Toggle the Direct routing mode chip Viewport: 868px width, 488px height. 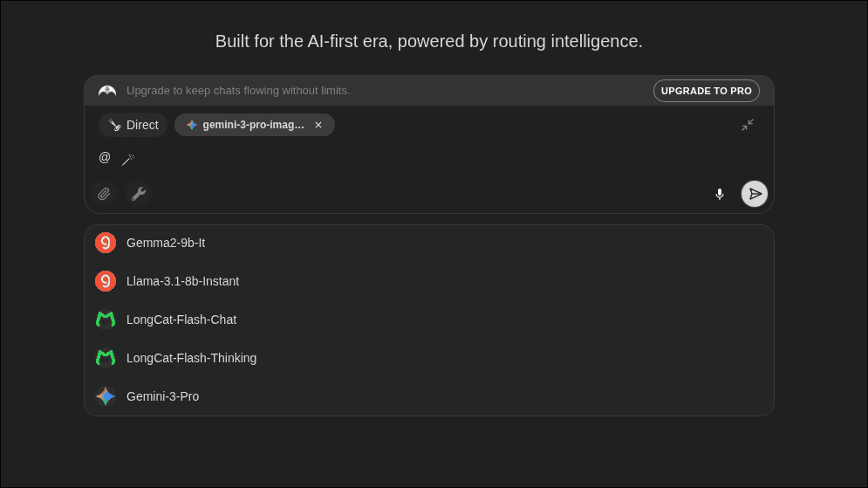coord(133,125)
